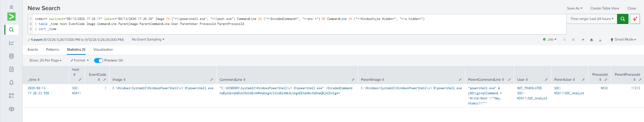This screenshot has height=122, width=644.
Task: Print the search results
Action: [x=591, y=40]
